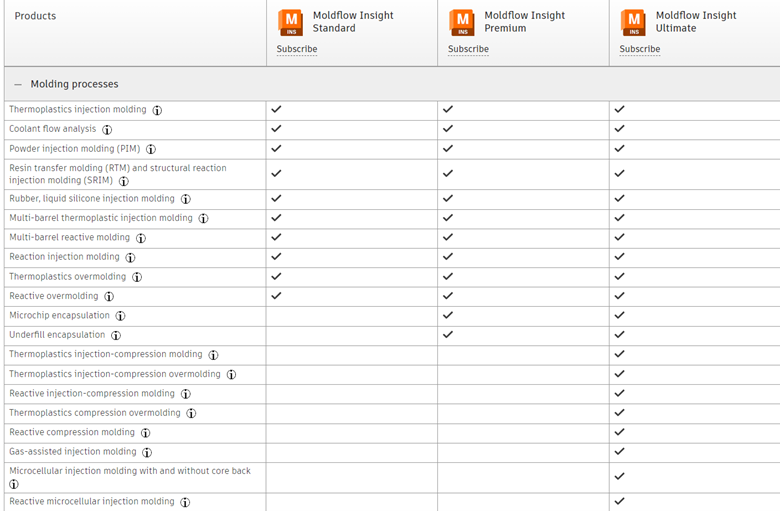Show info for Rubber, liquid silicone injection molding
Screen dimensions: 780x511
[186, 199]
